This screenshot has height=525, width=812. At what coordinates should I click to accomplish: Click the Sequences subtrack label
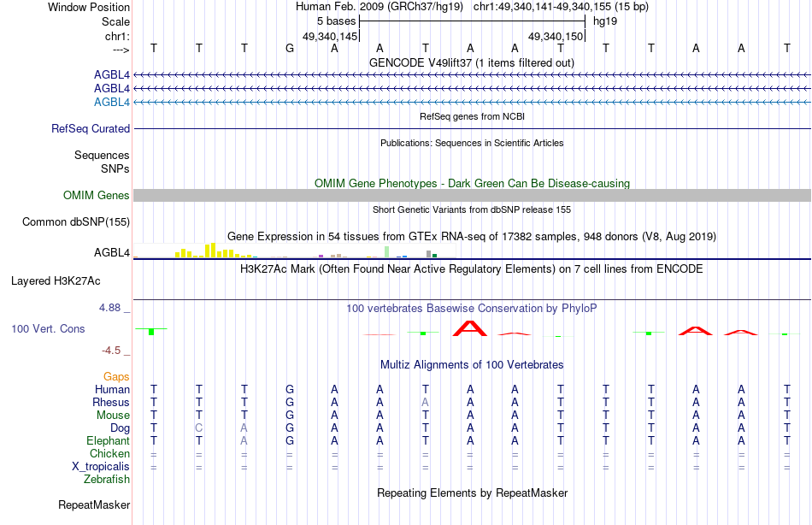tap(102, 155)
